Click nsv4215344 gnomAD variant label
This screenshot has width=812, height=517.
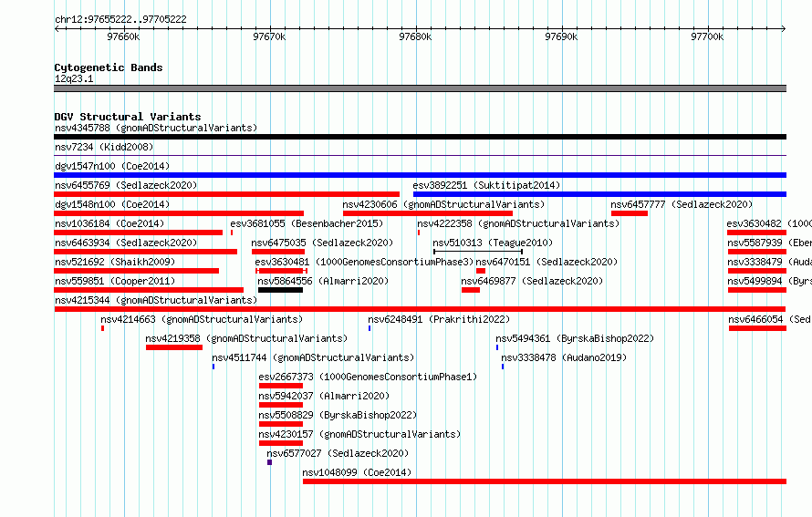point(156,300)
